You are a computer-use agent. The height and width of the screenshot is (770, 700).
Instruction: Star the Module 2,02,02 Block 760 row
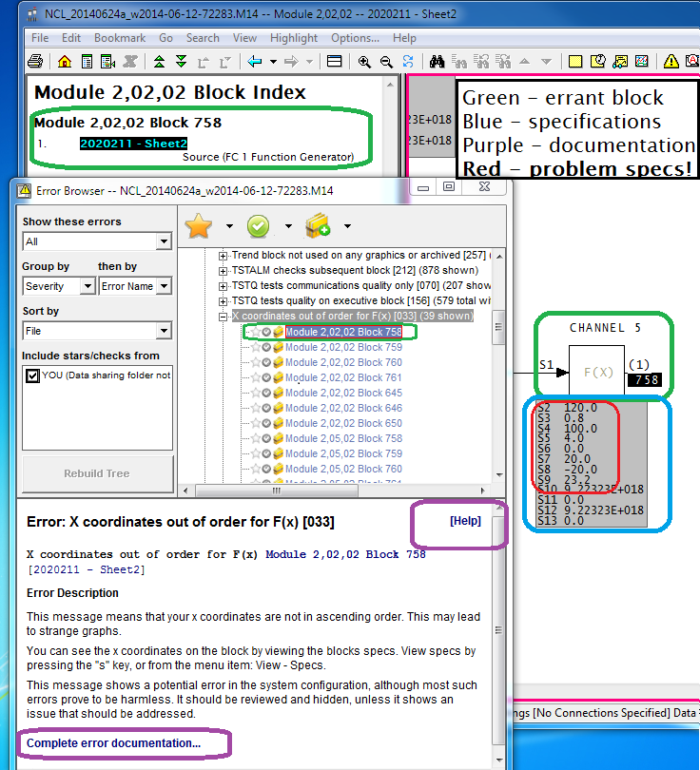click(x=256, y=362)
